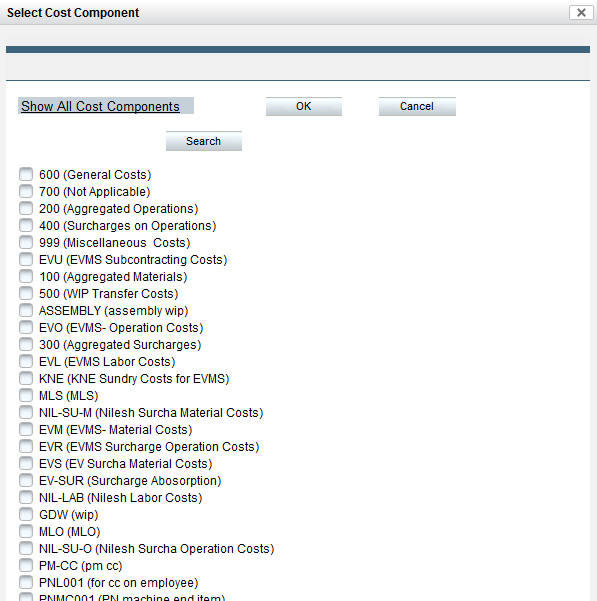Tick EVL (EVMS Labor Costs) checkbox
The height and width of the screenshot is (601, 597).
(x=26, y=361)
